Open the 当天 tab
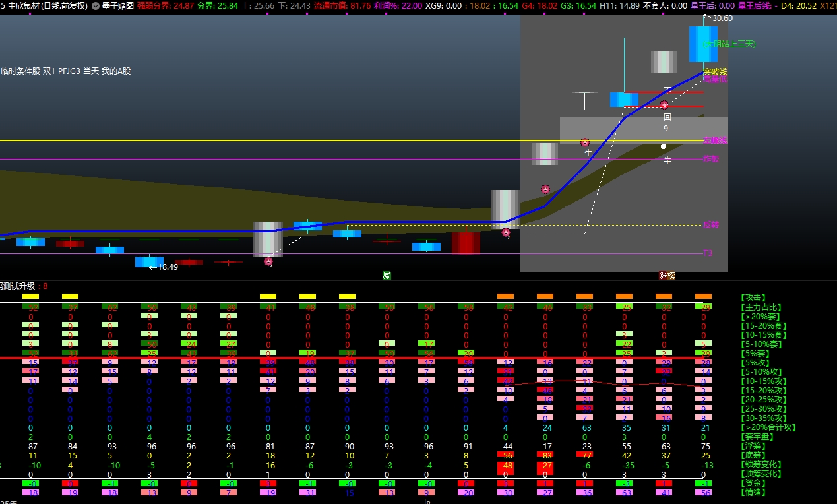Viewport: 837px width, 504px height. click(x=91, y=71)
